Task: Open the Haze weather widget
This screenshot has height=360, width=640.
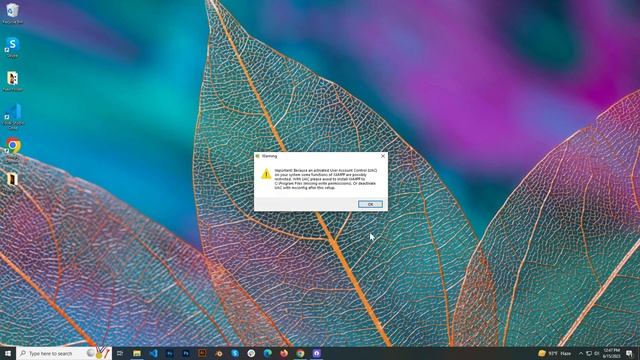Action: point(555,353)
